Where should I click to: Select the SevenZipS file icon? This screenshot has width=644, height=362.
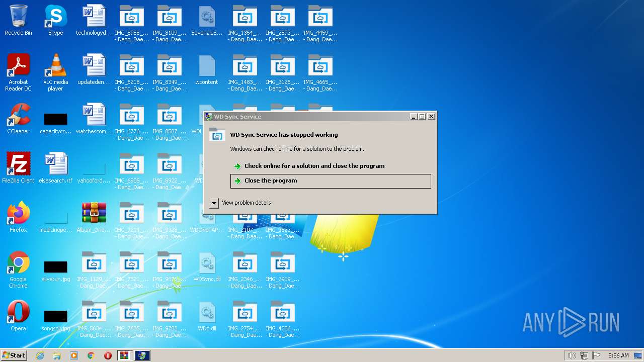coord(207,21)
